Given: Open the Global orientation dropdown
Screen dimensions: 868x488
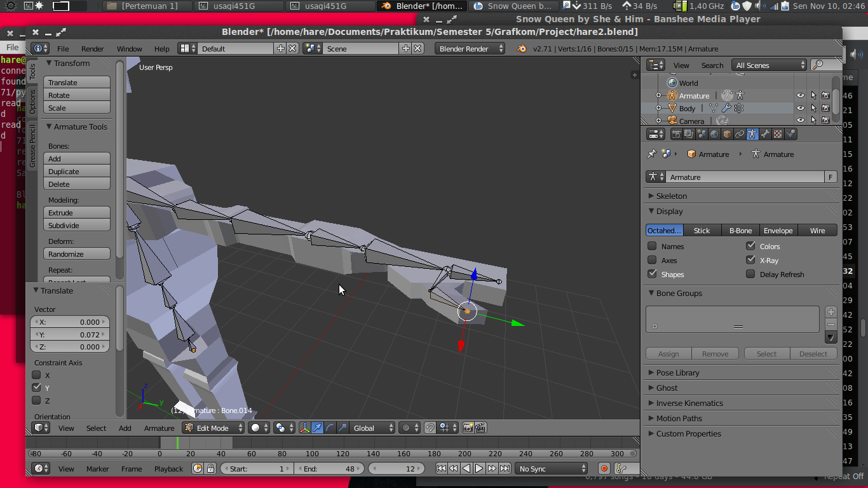Looking at the screenshot, I should pyautogui.click(x=372, y=428).
